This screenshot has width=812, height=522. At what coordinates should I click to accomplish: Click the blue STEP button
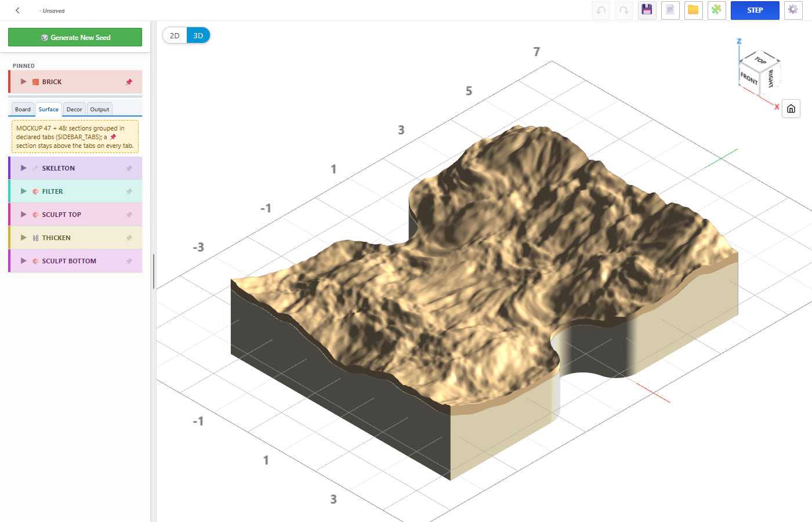point(755,10)
